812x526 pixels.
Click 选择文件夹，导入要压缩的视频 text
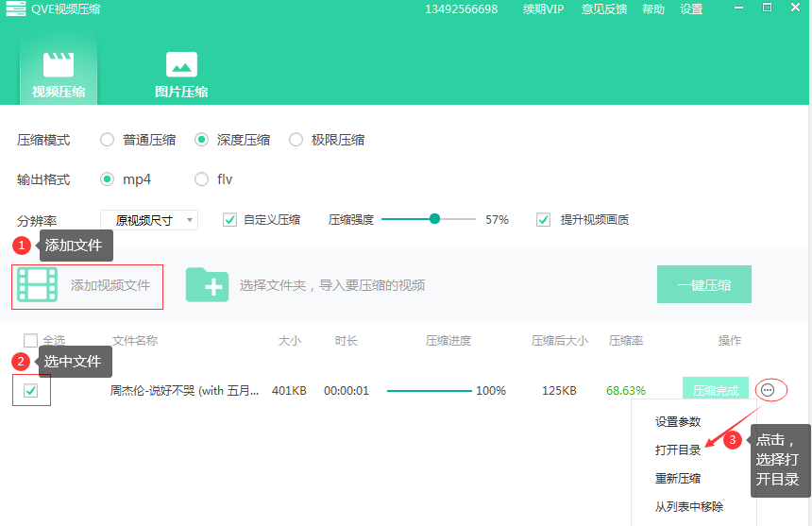(332, 285)
